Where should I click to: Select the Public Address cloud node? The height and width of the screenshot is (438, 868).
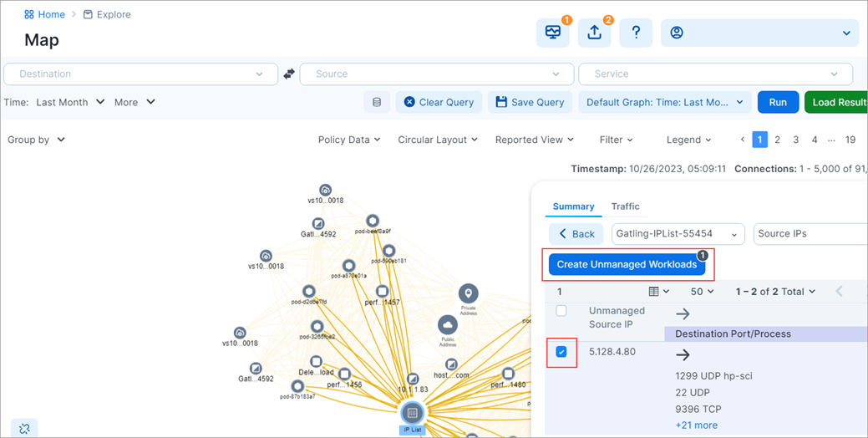click(448, 325)
